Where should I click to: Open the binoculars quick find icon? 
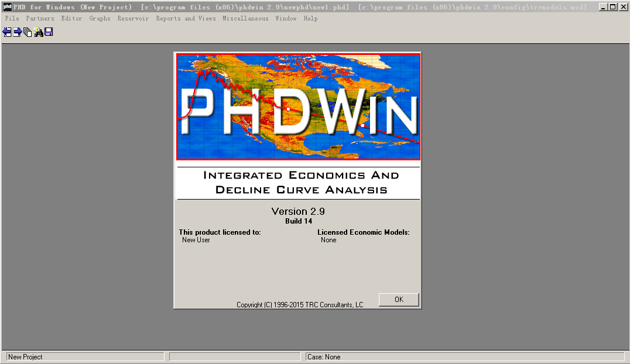pos(39,32)
